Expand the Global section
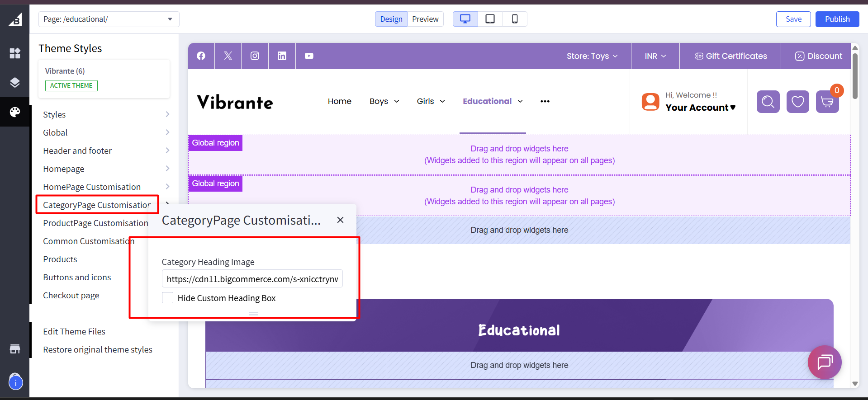Viewport: 868px width, 400px height. [x=106, y=132]
